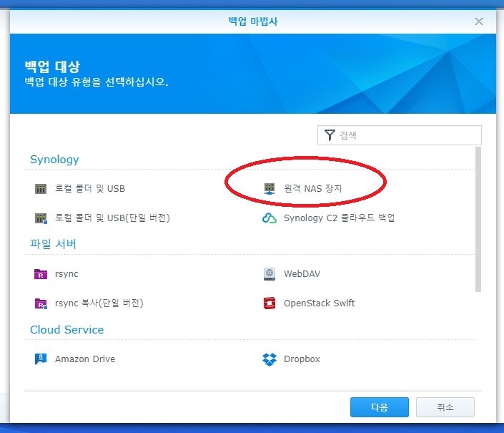This screenshot has width=504, height=433.
Task: Choose local folder & USB single-version icon
Action: (41, 218)
